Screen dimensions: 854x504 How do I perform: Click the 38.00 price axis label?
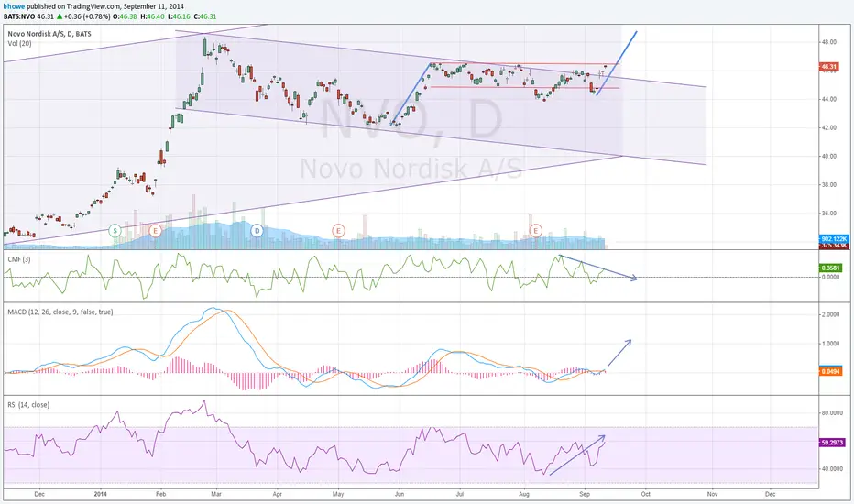tap(829, 185)
